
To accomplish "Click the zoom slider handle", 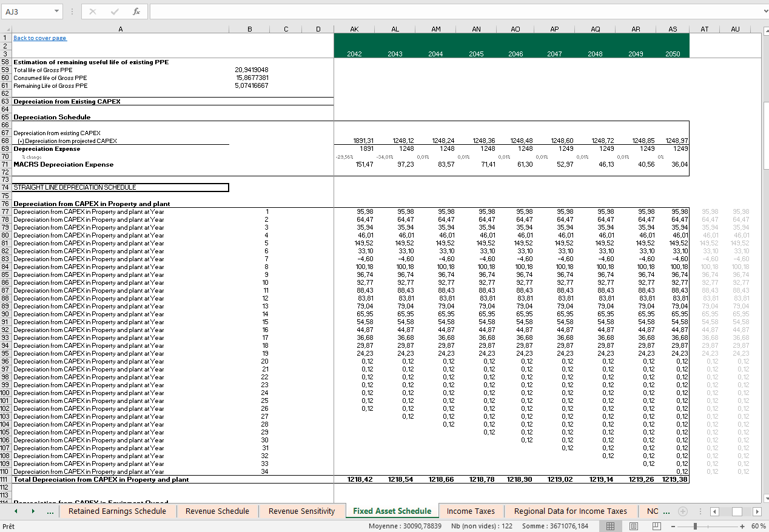I will (x=695, y=527).
